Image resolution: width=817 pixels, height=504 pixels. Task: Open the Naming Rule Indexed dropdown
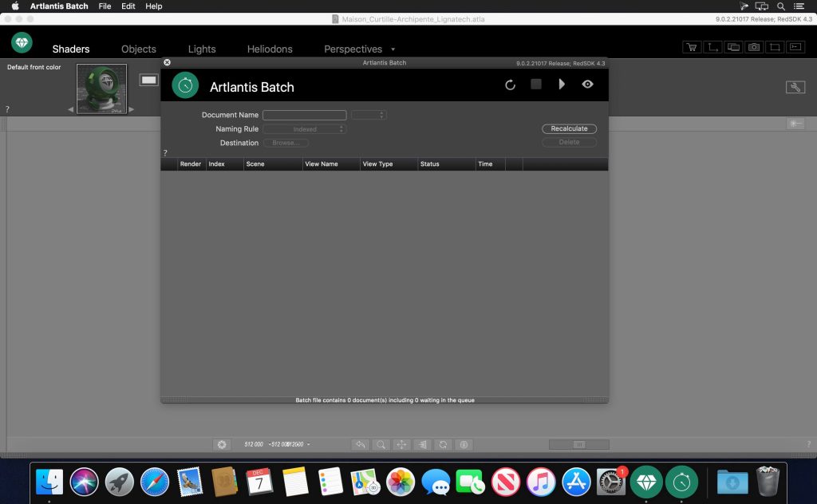[305, 129]
